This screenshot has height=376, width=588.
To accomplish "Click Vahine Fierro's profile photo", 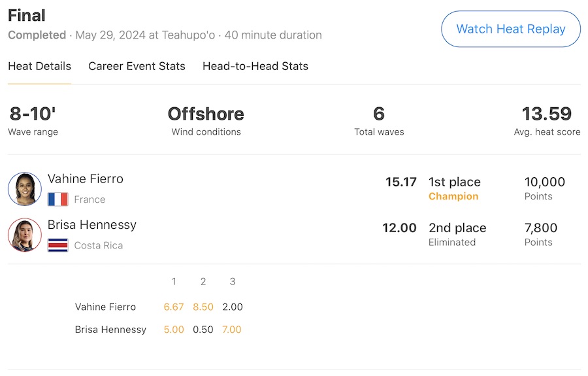I will [x=25, y=189].
